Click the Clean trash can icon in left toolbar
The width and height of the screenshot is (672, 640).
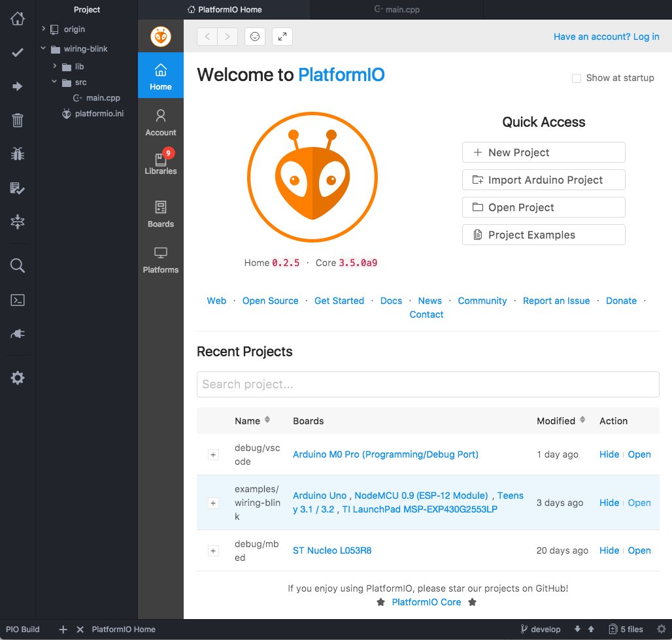[18, 120]
